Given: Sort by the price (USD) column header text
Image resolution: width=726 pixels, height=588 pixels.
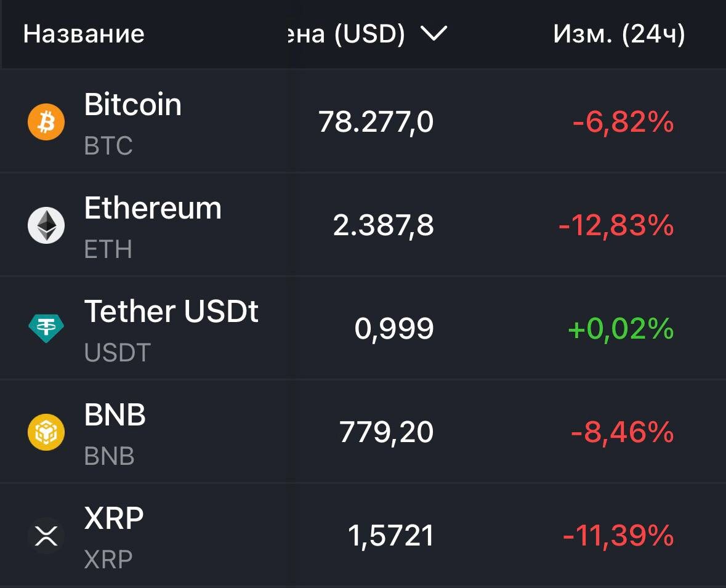Looking at the screenshot, I should coord(347,34).
